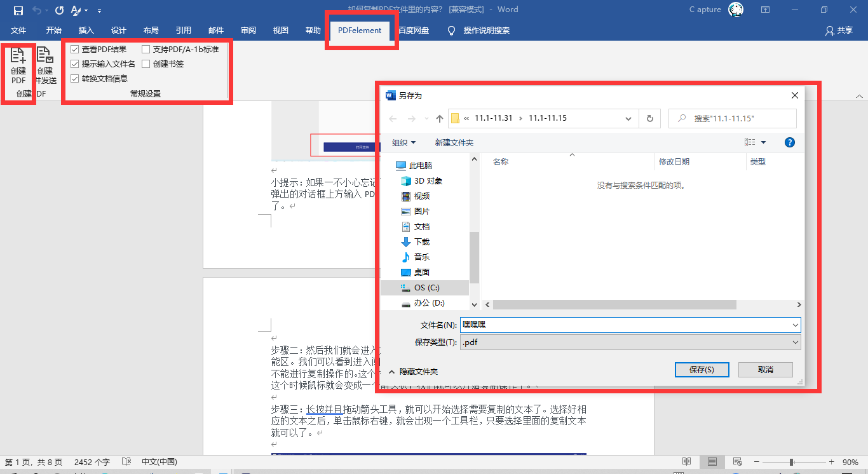Open the view options dropdown arrow
868x474 pixels.
(x=763, y=142)
